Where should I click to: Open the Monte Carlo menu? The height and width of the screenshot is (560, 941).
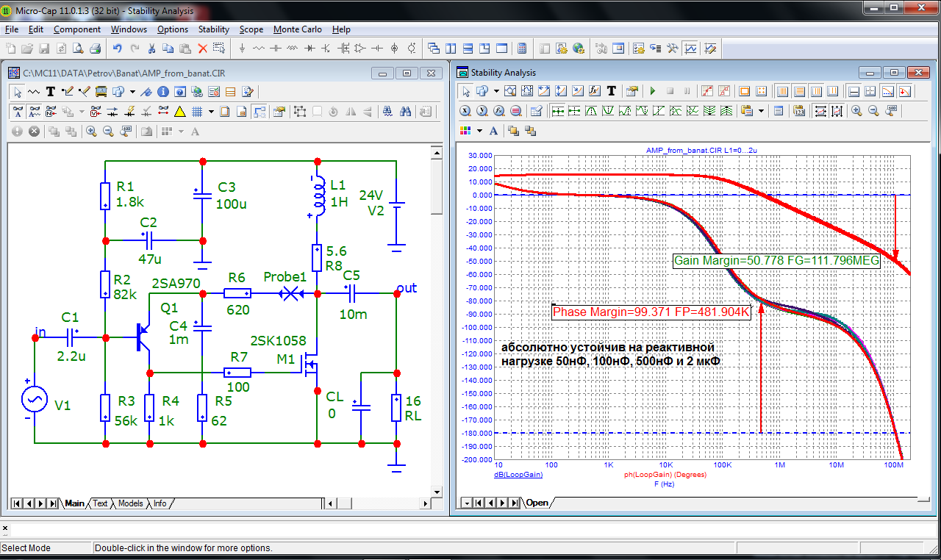[297, 29]
